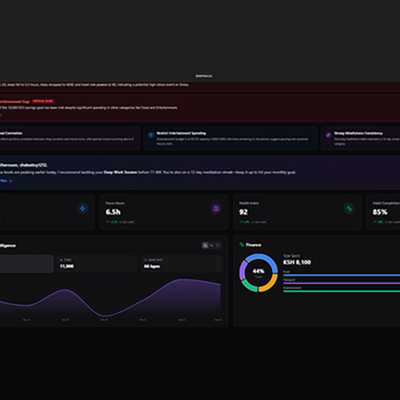This screenshot has height=400, width=400.
Task: Click the blue Food spending bar
Action: 341,275
